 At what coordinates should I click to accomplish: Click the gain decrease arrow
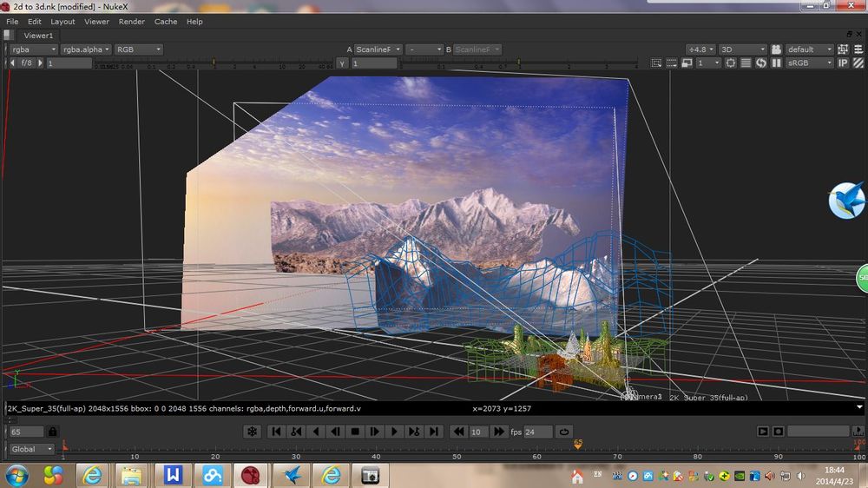tap(13, 63)
